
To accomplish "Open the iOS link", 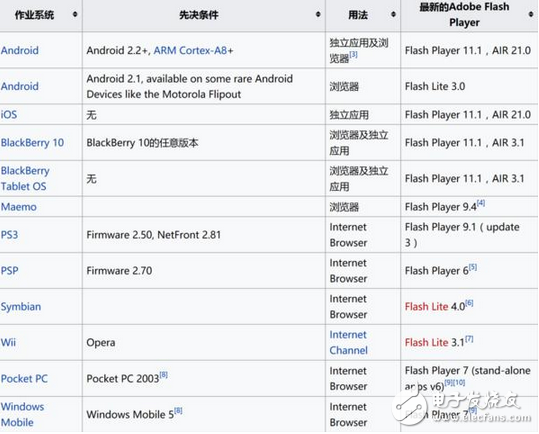I will (9, 114).
